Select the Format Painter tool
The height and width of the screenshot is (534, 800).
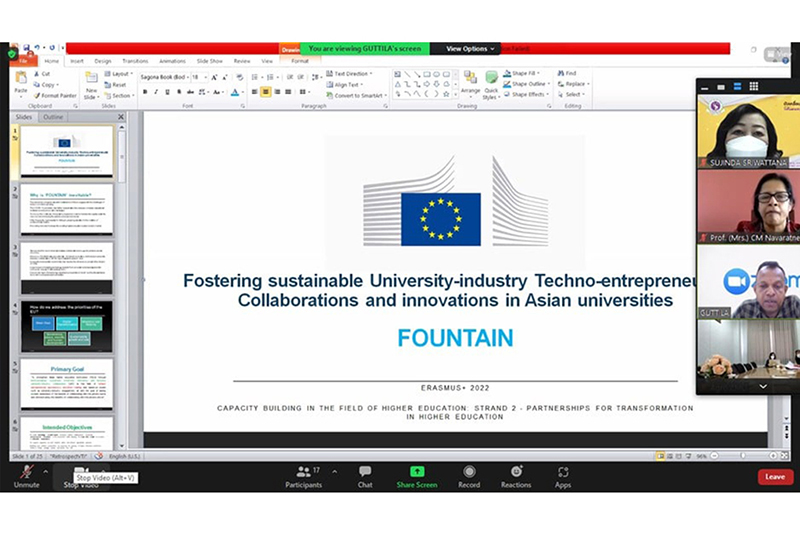(55, 95)
